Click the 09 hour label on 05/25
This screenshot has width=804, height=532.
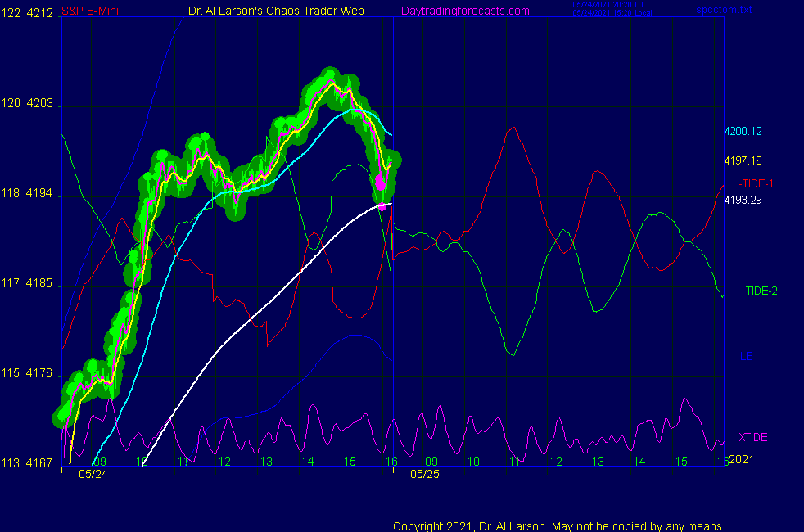pyautogui.click(x=431, y=462)
